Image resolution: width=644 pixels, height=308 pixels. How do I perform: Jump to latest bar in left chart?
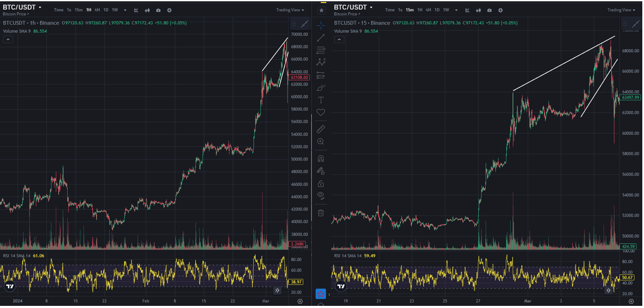(277, 291)
